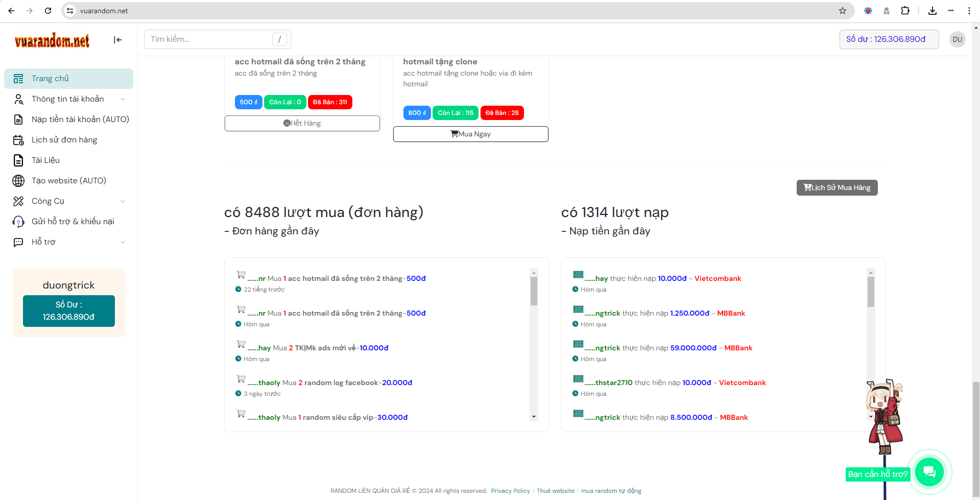Click the Số dư balance box in header
980x500 pixels.
(889, 39)
